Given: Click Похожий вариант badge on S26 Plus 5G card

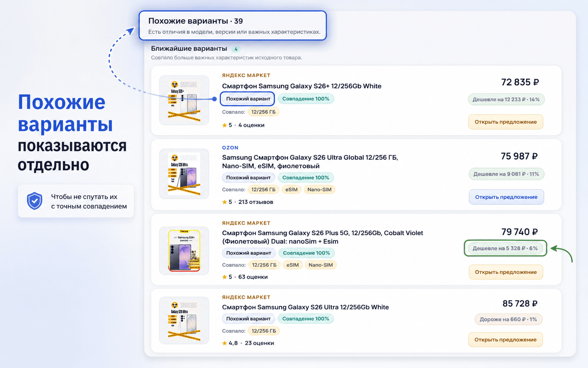Looking at the screenshot, I should (249, 253).
